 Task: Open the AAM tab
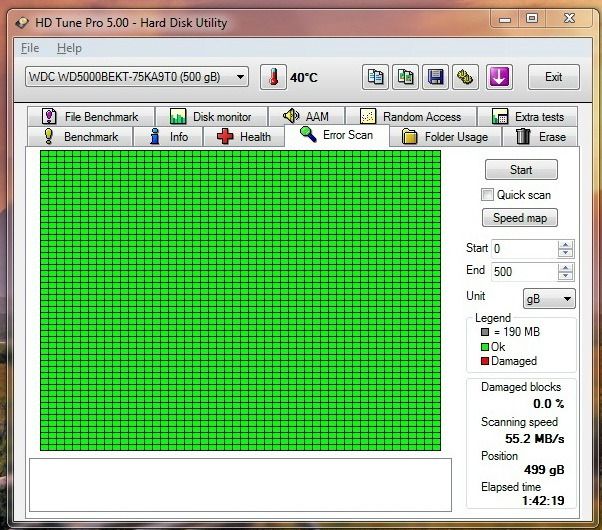tap(306, 116)
